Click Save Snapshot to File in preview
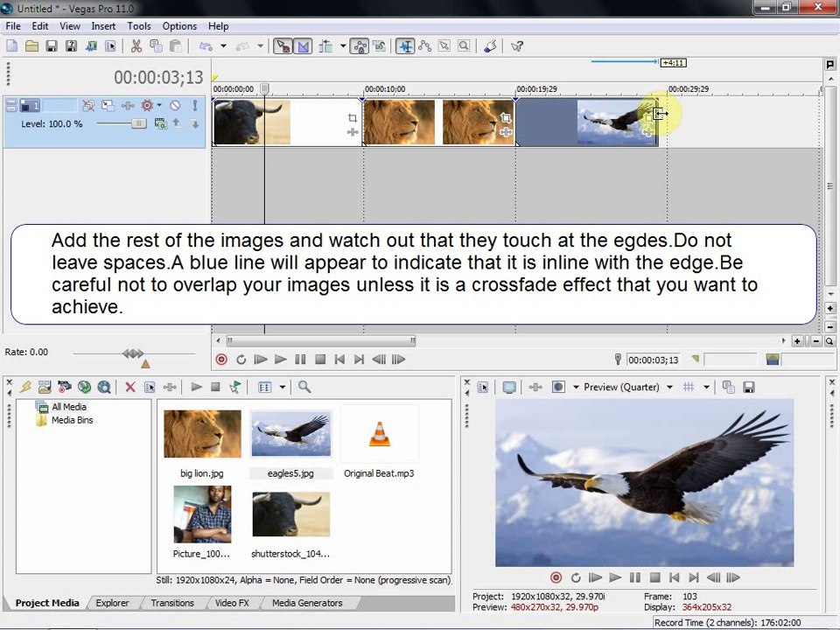 click(x=748, y=387)
